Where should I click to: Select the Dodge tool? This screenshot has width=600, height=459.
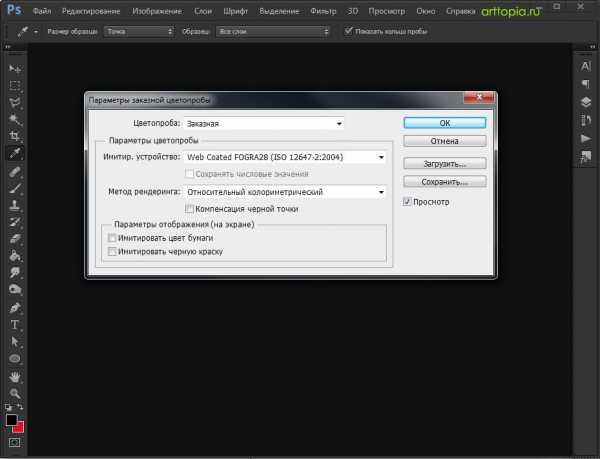click(15, 289)
